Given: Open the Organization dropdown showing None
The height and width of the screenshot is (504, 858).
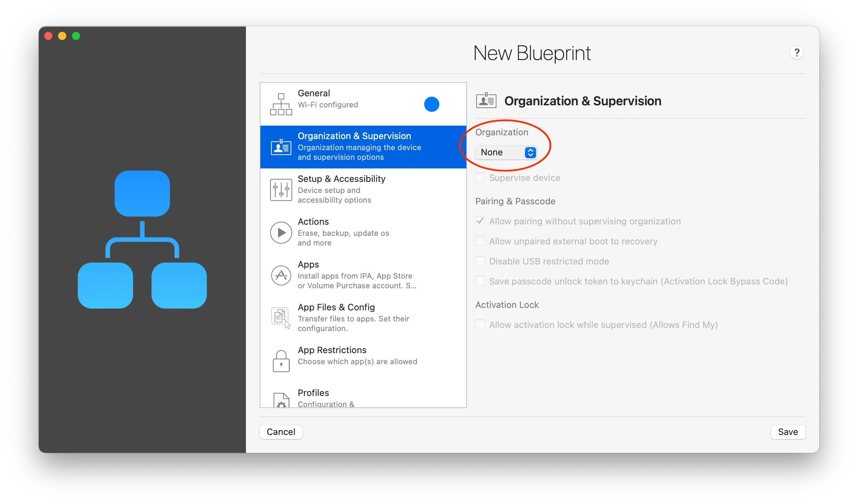Looking at the screenshot, I should pos(506,152).
